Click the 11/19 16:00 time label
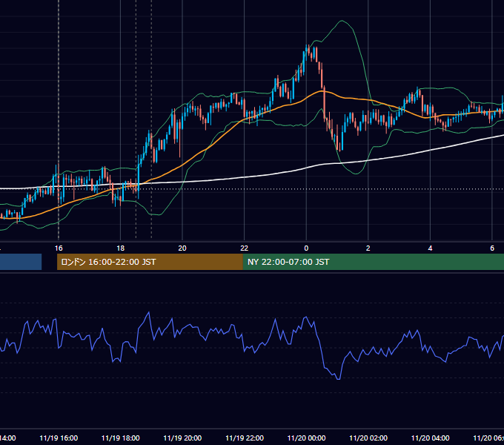The width and height of the screenshot is (504, 445). [59, 438]
